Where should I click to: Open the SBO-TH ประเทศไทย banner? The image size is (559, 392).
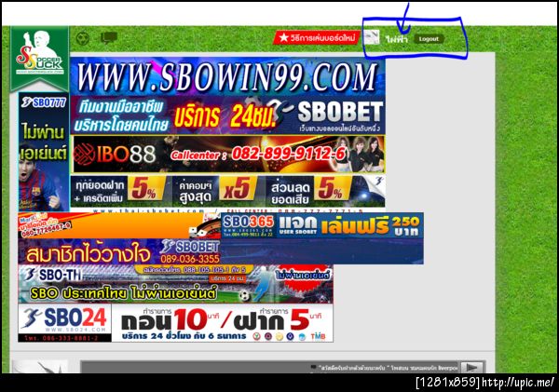(175, 284)
